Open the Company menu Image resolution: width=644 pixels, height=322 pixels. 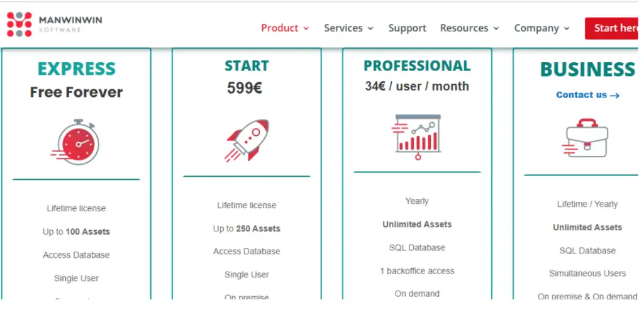tap(541, 28)
